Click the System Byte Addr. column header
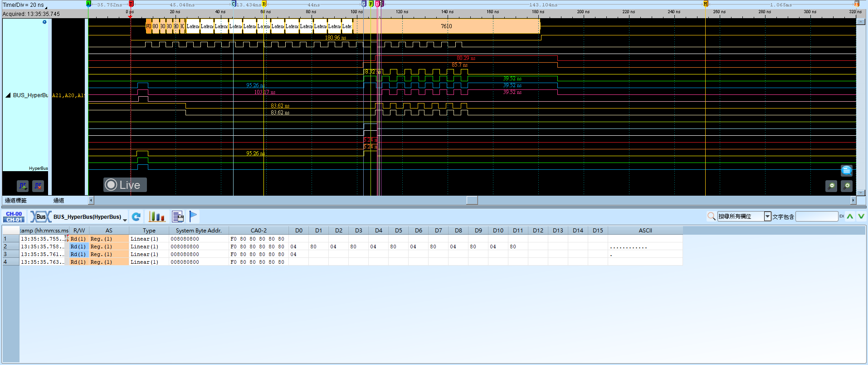This screenshot has height=365, width=868. pos(199,230)
